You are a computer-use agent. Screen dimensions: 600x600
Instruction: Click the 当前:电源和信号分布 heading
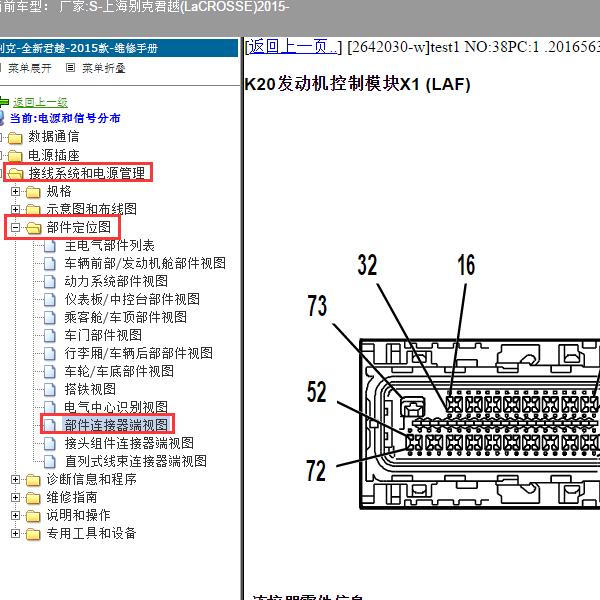(65, 118)
